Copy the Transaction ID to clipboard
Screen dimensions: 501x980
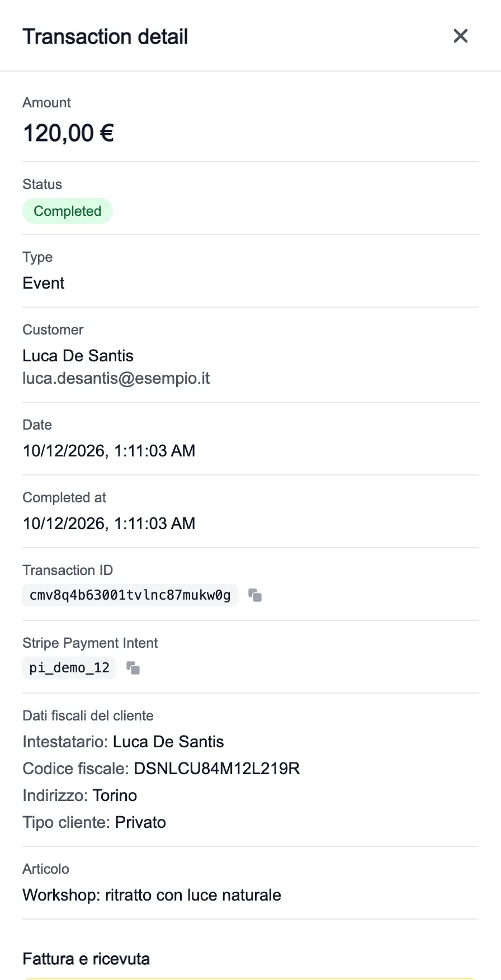(255, 595)
